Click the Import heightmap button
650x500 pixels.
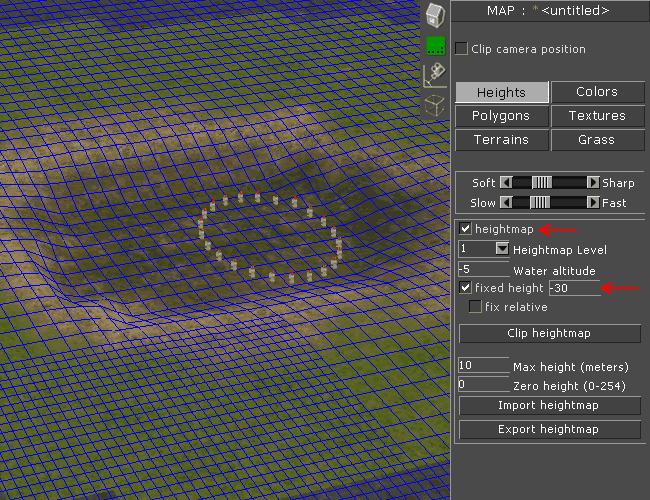click(x=550, y=405)
